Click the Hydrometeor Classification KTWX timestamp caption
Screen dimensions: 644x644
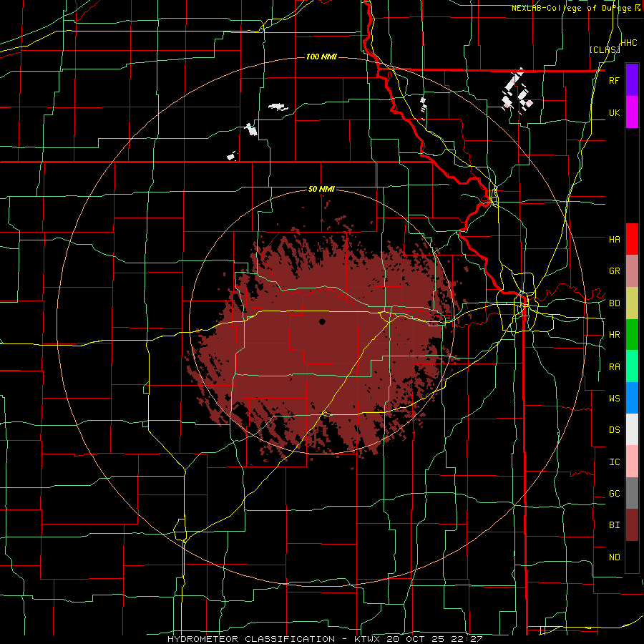coord(325,639)
